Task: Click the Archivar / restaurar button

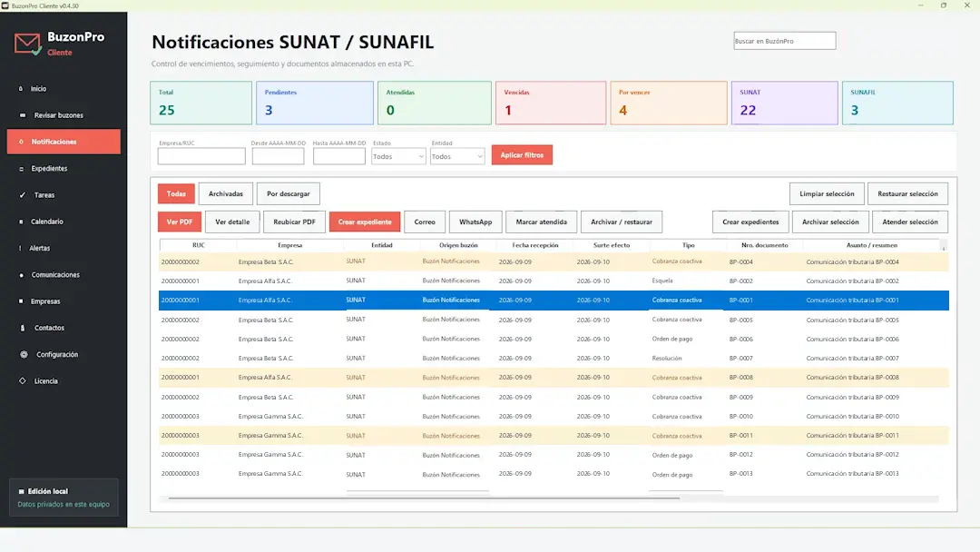Action: 622,222
